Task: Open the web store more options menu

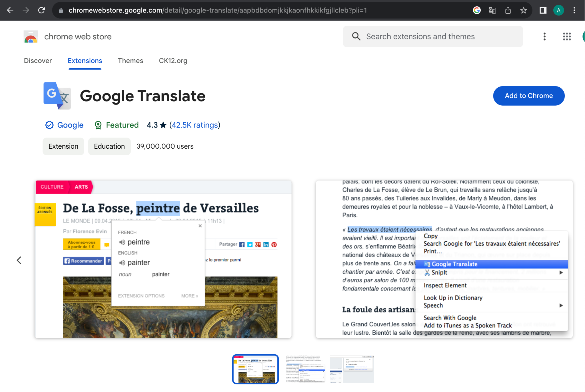Action: click(544, 37)
